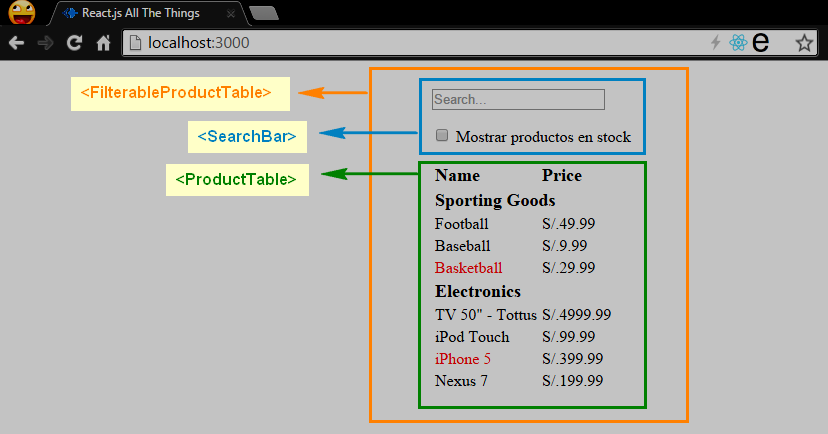Select the Football product name

point(462,224)
